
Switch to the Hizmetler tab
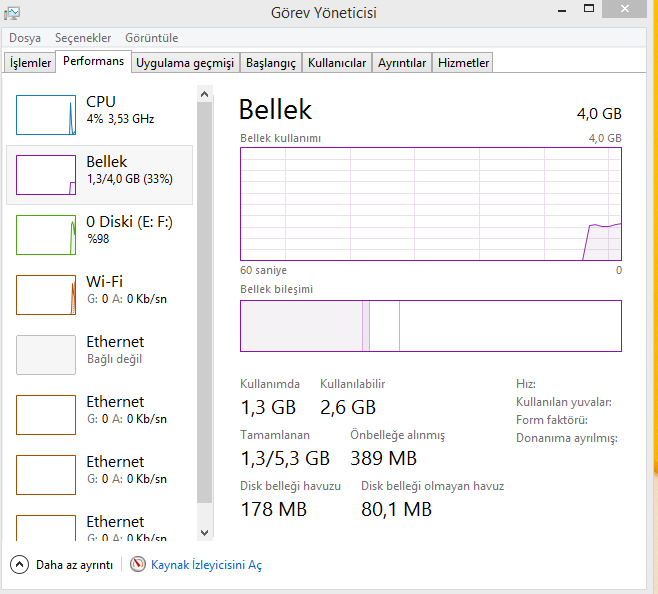click(x=463, y=63)
